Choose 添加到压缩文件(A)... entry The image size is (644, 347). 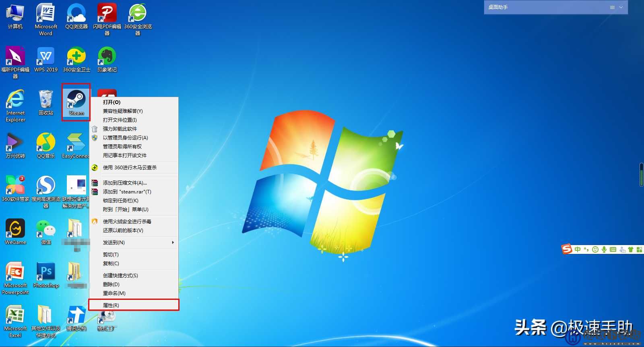(x=134, y=183)
